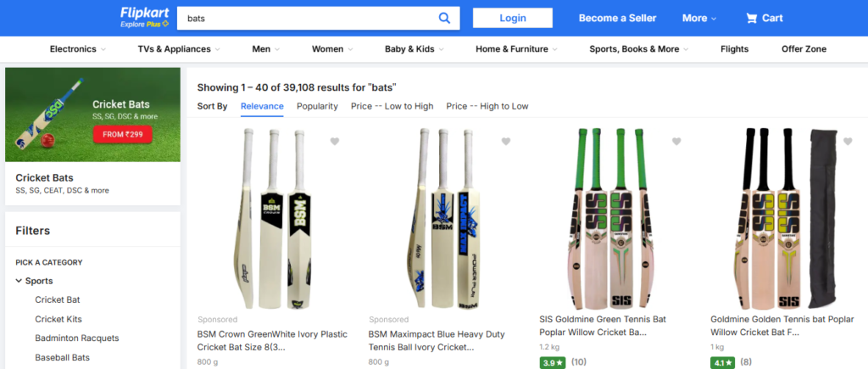This screenshot has width=868, height=369.
Task: Open Become a Seller link
Action: [x=617, y=19]
